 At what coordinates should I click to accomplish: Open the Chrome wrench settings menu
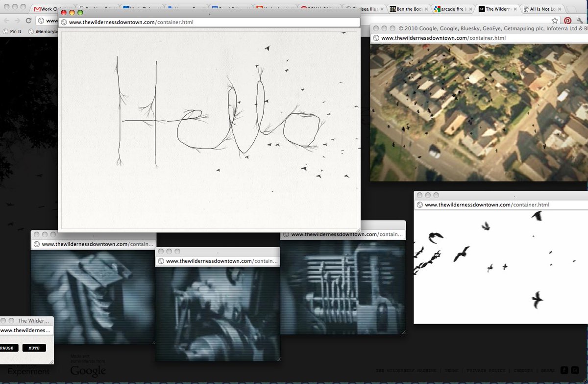[580, 21]
